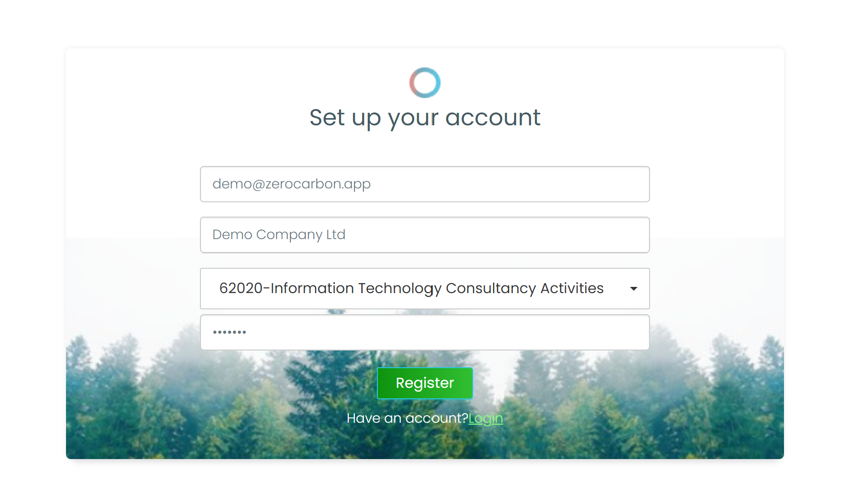
Task: Click the word "Technology" in the industry selector
Action: pyautogui.click(x=399, y=288)
